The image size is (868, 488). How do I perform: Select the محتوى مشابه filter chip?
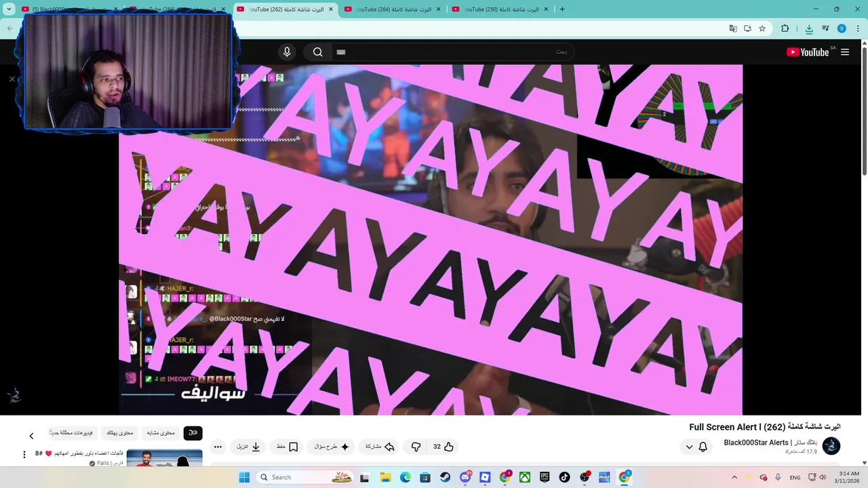pos(161,432)
